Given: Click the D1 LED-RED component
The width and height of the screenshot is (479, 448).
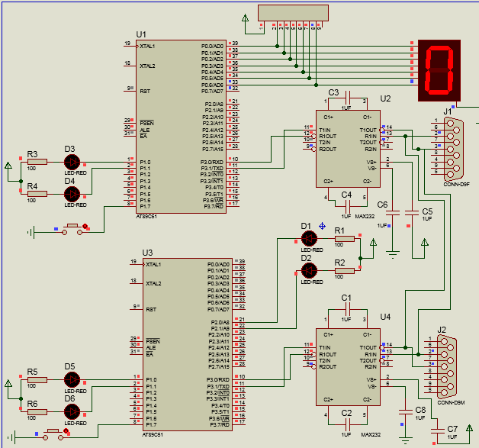Looking at the screenshot, I should pyautogui.click(x=309, y=240).
